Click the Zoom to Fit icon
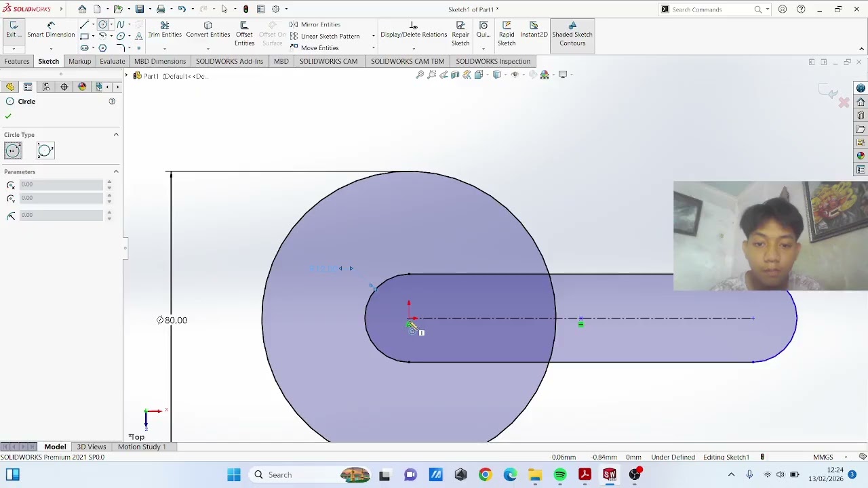Screen dimensions: 868x488 420,75
